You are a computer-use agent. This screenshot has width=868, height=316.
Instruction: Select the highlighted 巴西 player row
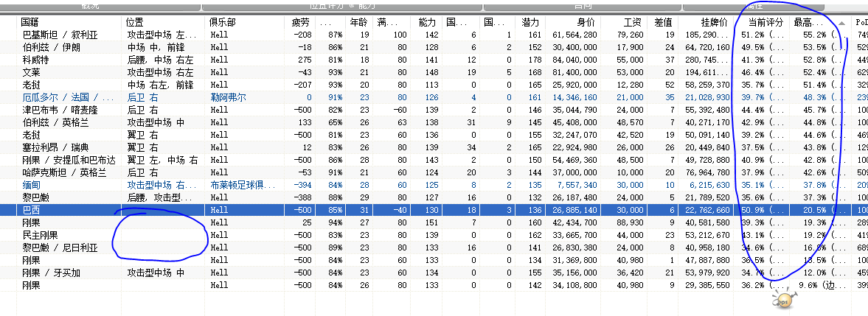(x=66, y=209)
